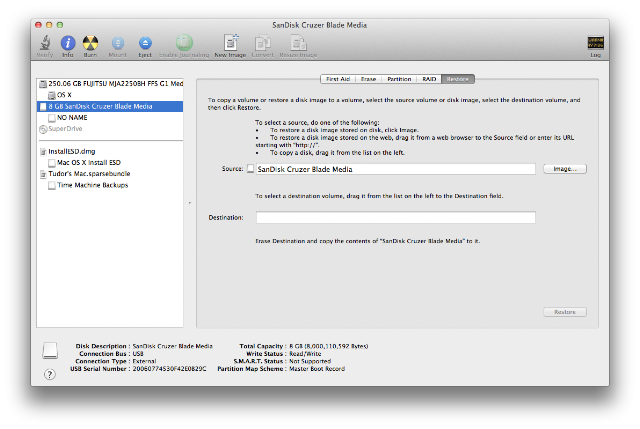The width and height of the screenshot is (640, 429).
Task: Click the Burn toolbar icon
Action: tap(91, 42)
